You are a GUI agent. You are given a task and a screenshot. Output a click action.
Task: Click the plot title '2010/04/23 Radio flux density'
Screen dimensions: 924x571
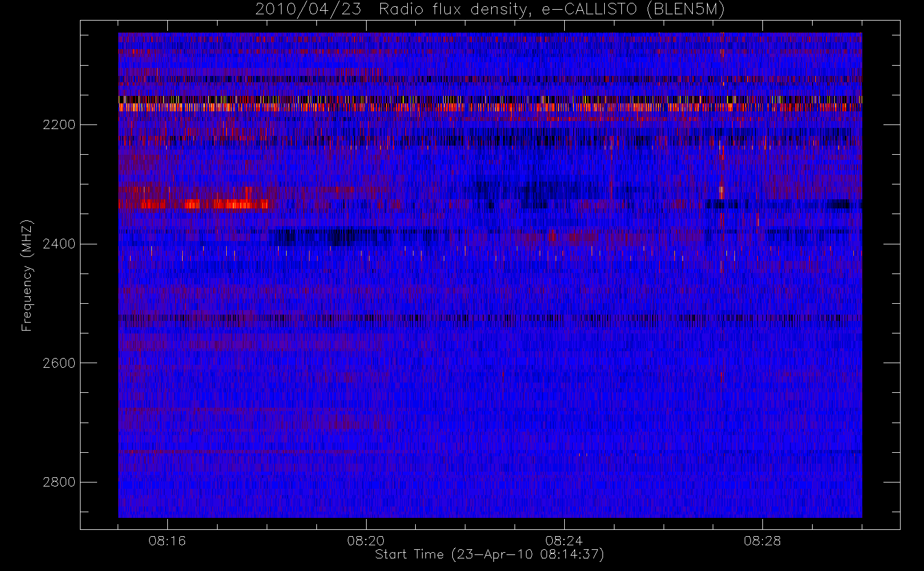(x=490, y=9)
